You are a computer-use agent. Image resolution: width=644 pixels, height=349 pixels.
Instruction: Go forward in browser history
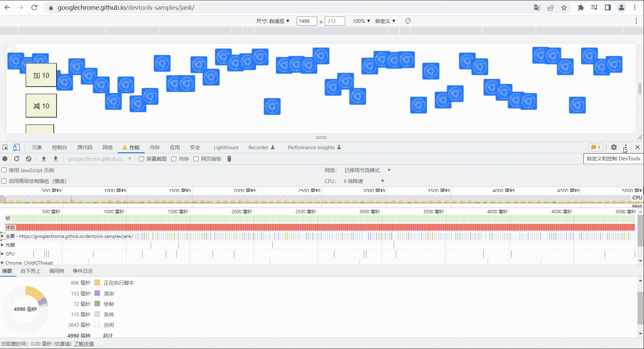(21, 7)
